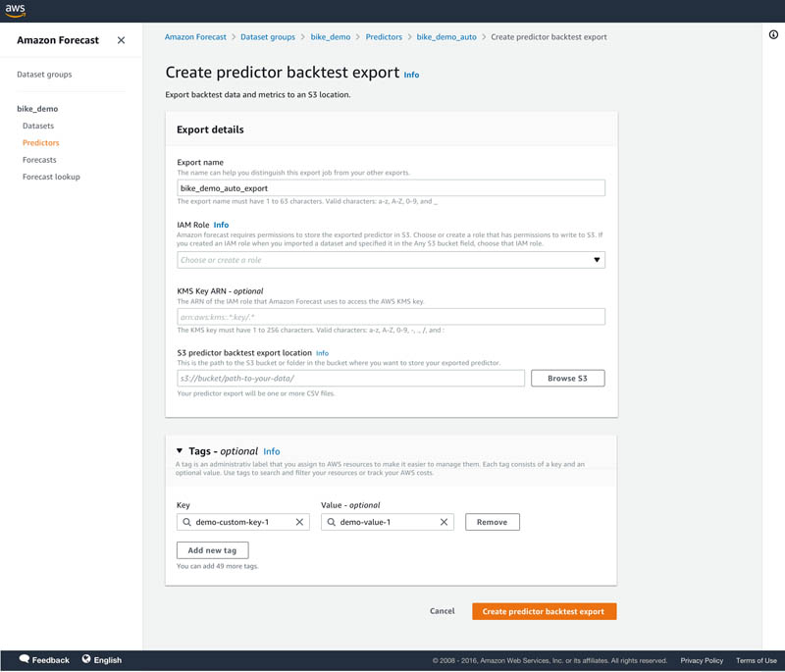This screenshot has height=672, width=785.
Task: Open Terms of Use in the footer
Action: click(756, 660)
